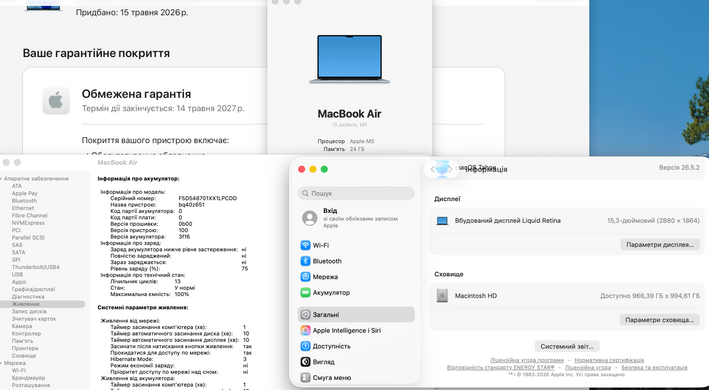Click the MacBook Air model title
This screenshot has width=709, height=390.
[x=349, y=114]
